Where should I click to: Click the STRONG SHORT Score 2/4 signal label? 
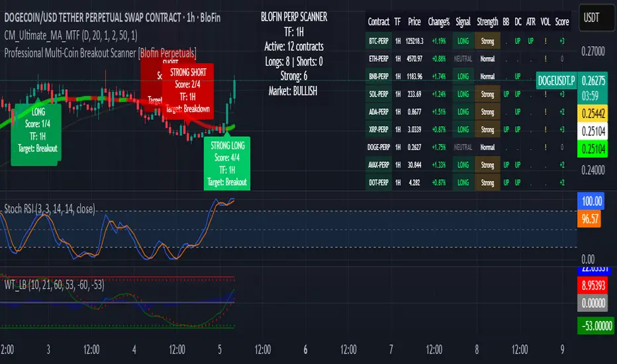tap(188, 91)
